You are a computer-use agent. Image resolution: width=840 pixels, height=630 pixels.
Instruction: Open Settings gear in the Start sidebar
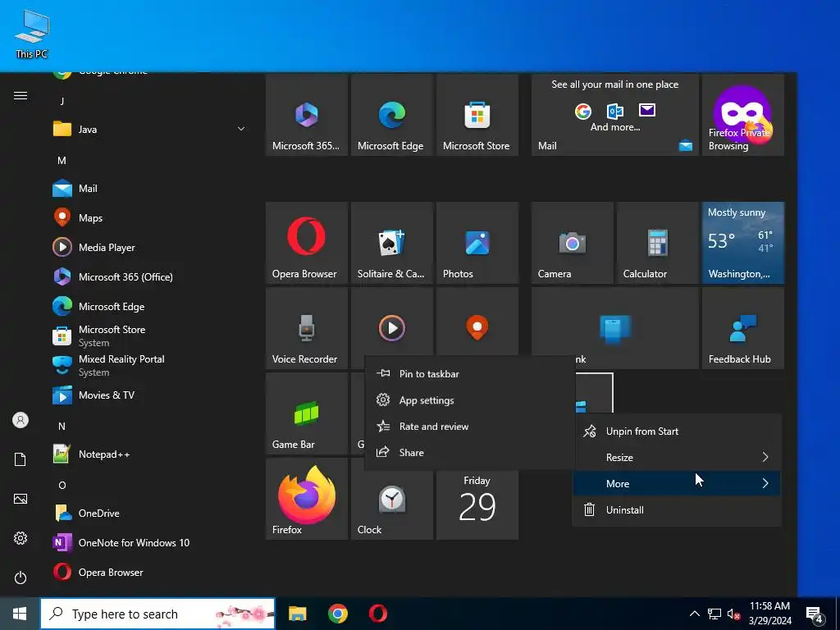click(21, 538)
